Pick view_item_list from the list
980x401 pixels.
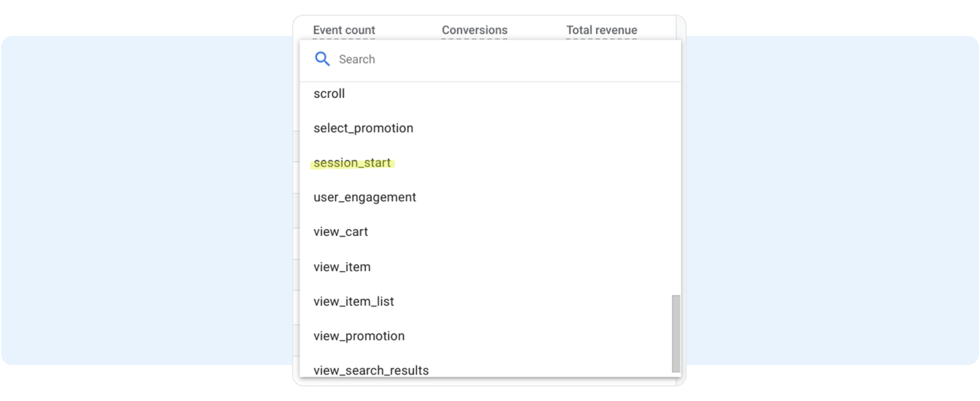353,302
